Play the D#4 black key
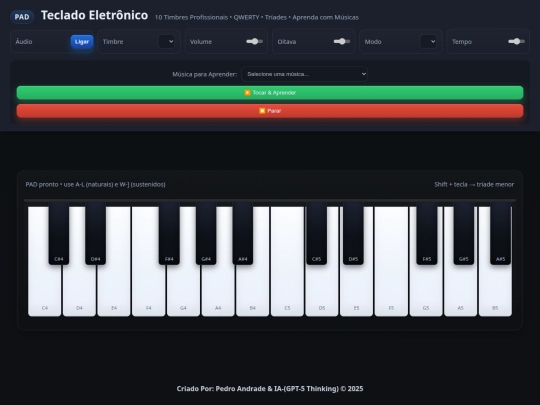The height and width of the screenshot is (405, 540). point(95,233)
